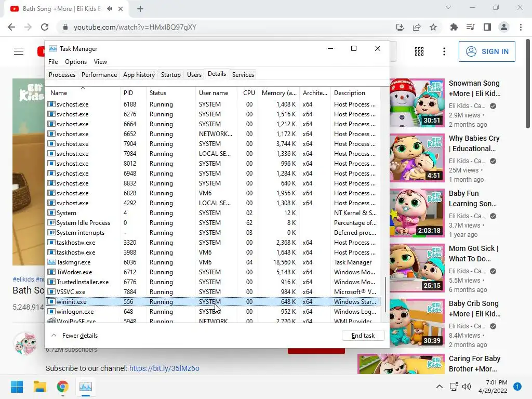Image resolution: width=532 pixels, height=399 pixels.
Task: Open the volume tray icon
Action: pyautogui.click(x=467, y=387)
